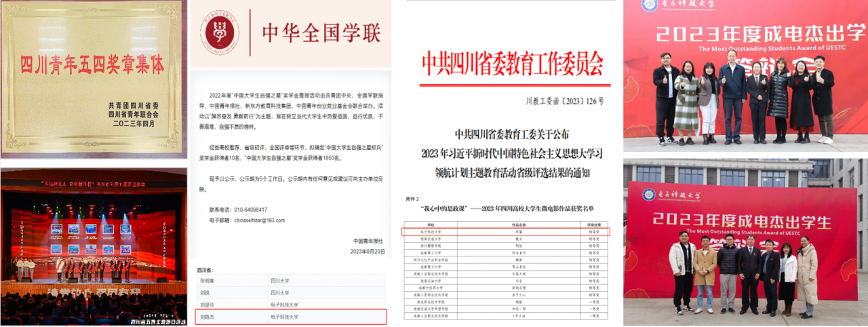This screenshot has height=327, width=868.
Task: Open the indoor thumbs-up group photo
Action: [745, 76]
